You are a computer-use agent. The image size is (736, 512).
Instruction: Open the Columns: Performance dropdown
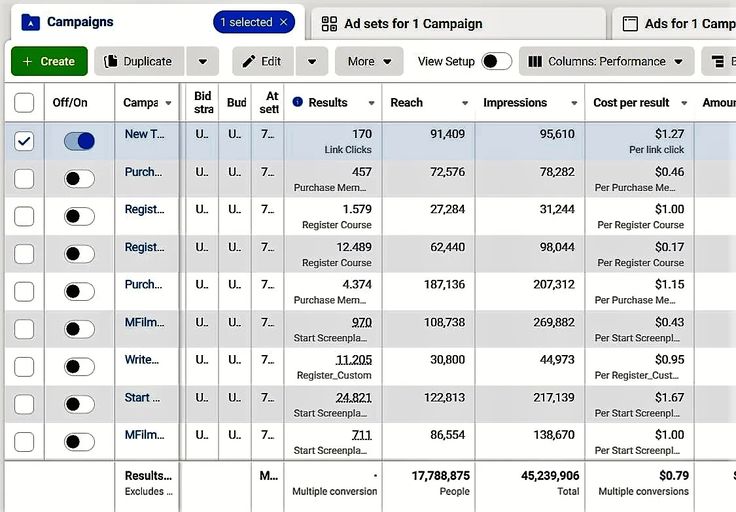(x=606, y=61)
